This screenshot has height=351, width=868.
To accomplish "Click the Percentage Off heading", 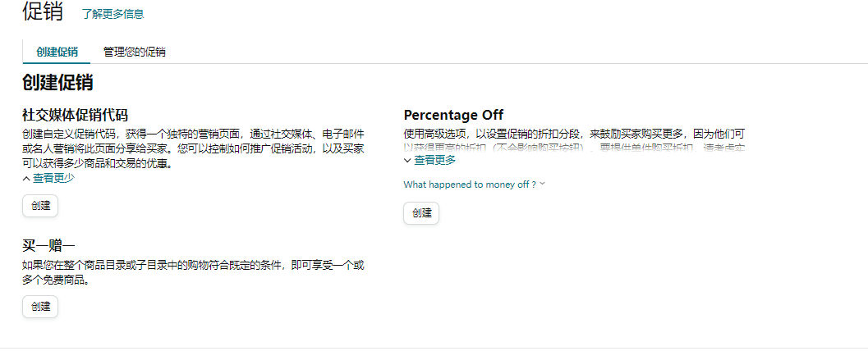I will [453, 115].
